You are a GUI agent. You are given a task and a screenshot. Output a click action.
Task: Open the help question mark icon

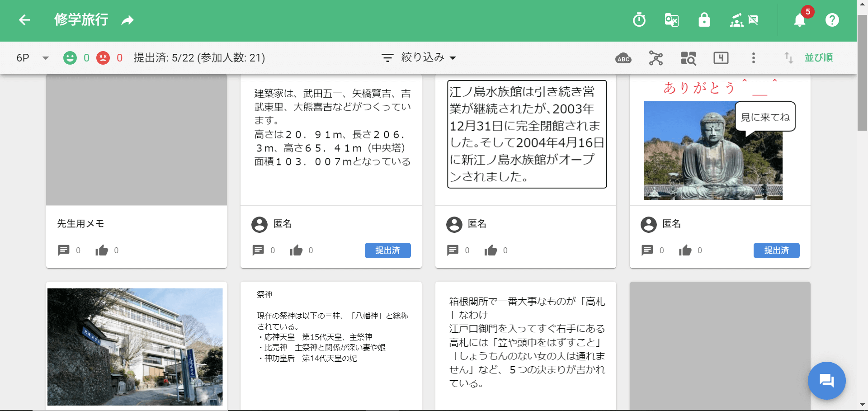point(832,20)
